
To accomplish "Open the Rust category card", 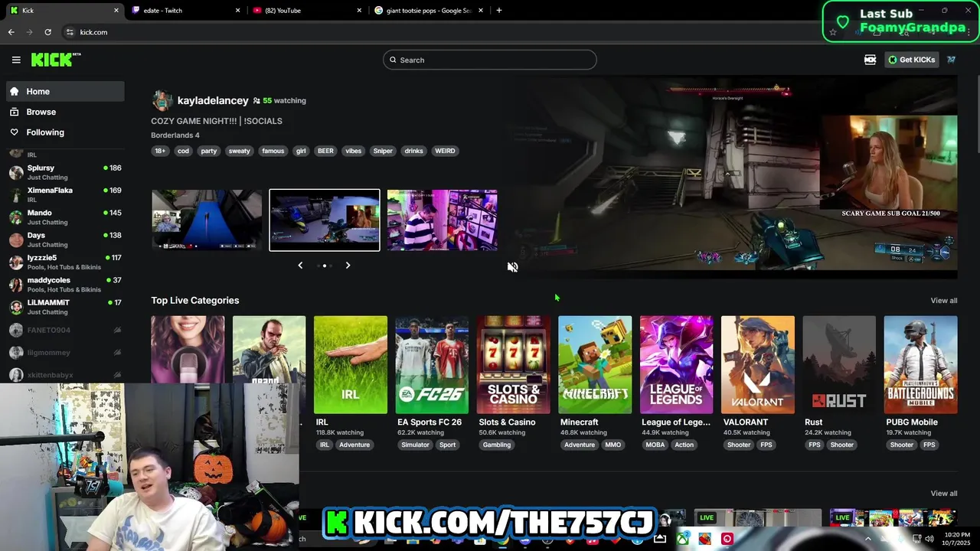I will 839,364.
